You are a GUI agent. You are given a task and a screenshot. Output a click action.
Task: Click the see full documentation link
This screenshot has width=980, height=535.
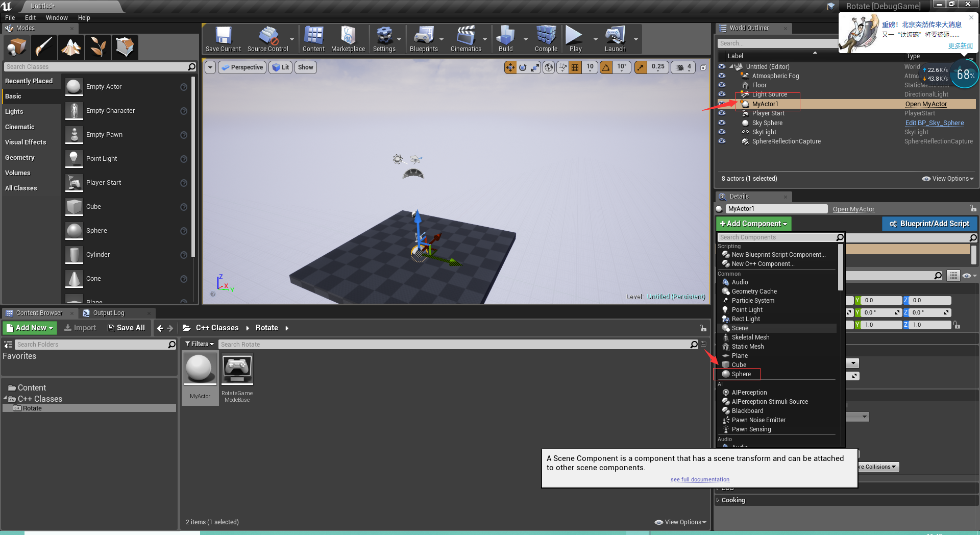699,479
